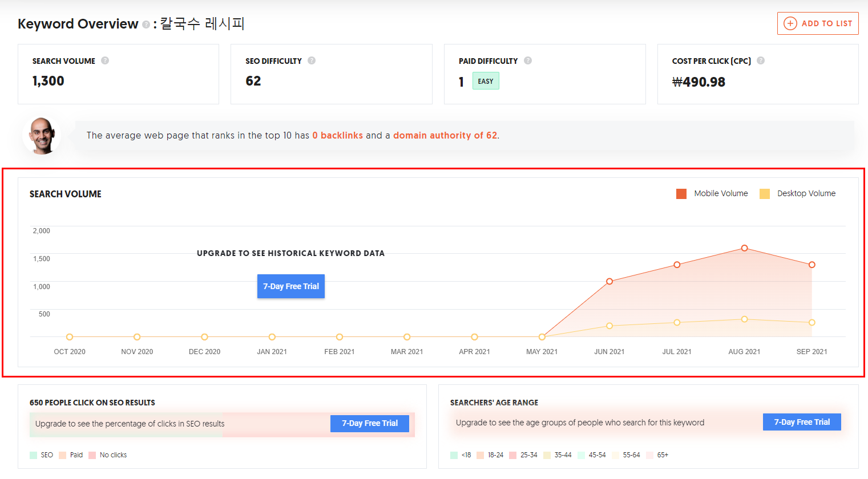The height and width of the screenshot is (479, 868).
Task: Toggle Mobile Volume legend swatch
Action: coord(681,194)
